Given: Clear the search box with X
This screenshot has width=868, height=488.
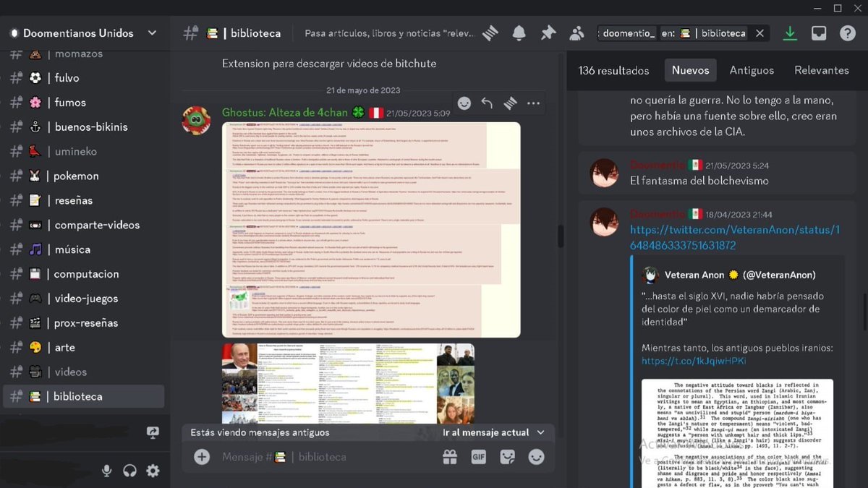Looking at the screenshot, I should point(759,33).
